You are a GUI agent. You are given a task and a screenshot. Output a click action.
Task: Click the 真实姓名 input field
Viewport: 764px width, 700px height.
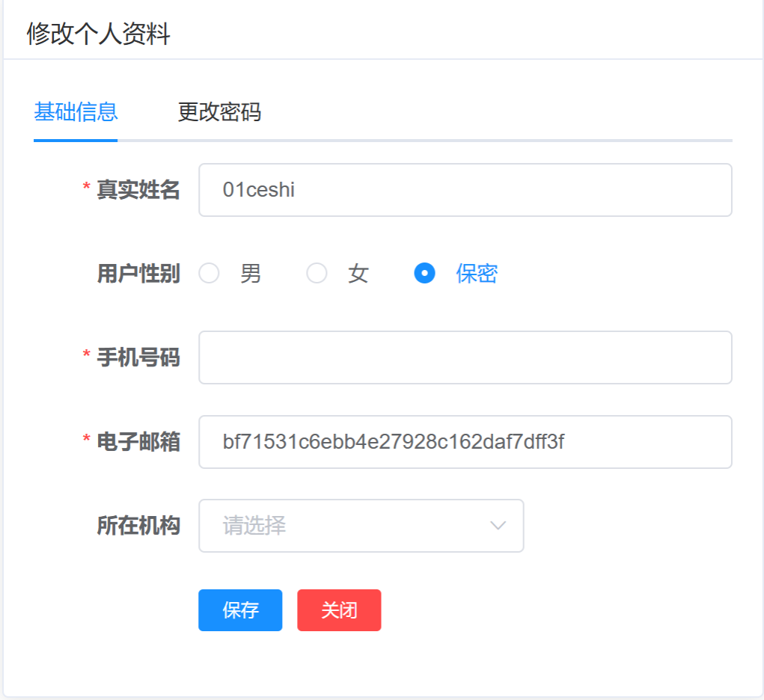click(465, 190)
